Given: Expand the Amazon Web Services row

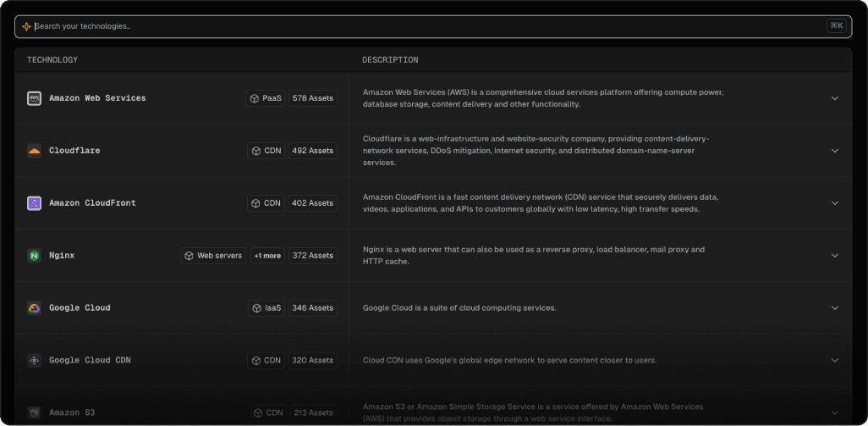Looking at the screenshot, I should point(834,98).
